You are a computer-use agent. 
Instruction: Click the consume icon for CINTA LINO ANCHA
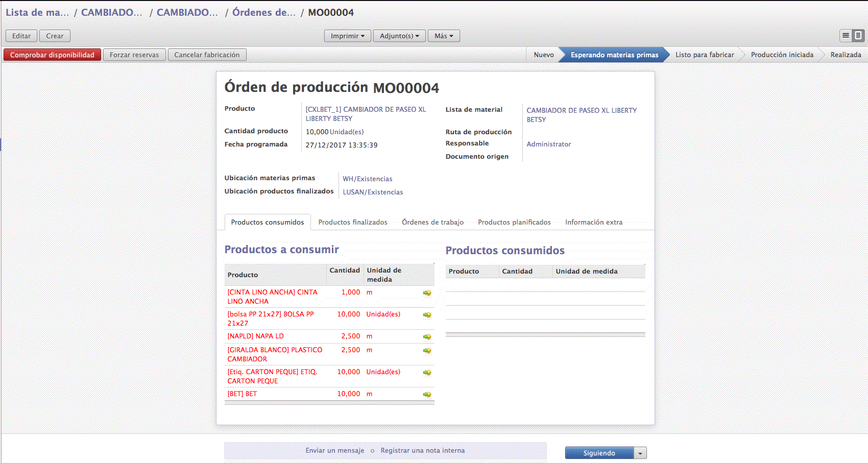point(427,293)
